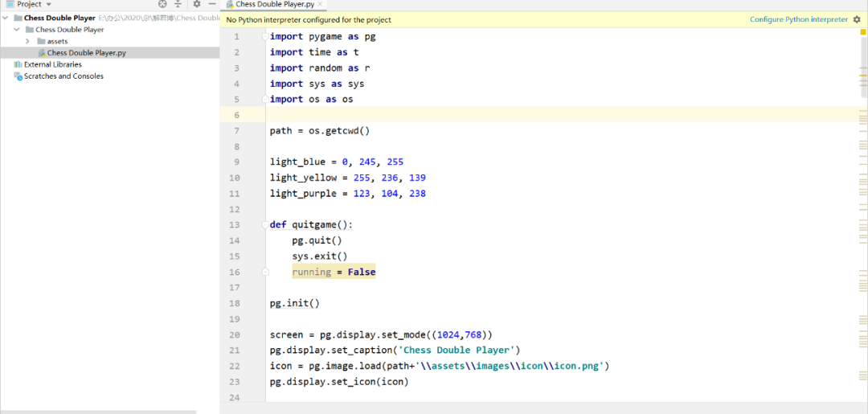Hide the Project panel with minus icon
Viewport: 868px width, 414px height.
pyautogui.click(x=211, y=4)
